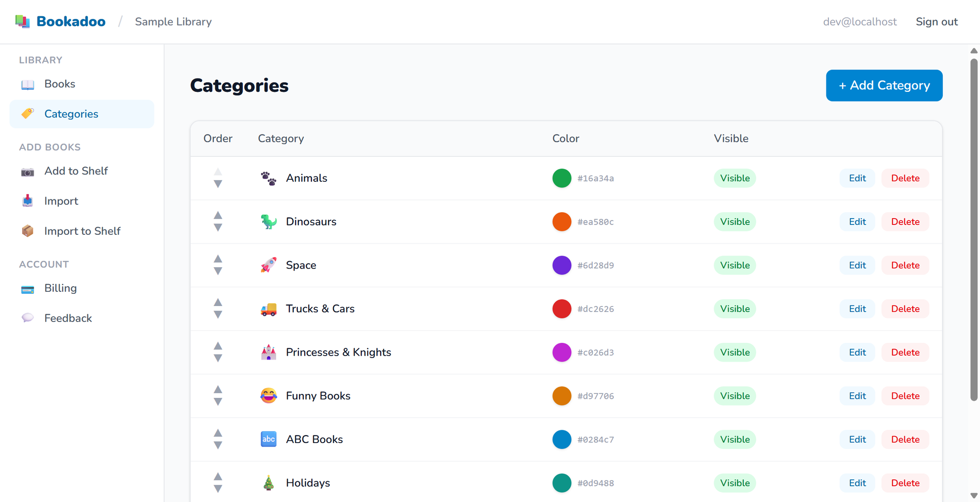Sign out of the account
980x502 pixels.
[x=936, y=22]
